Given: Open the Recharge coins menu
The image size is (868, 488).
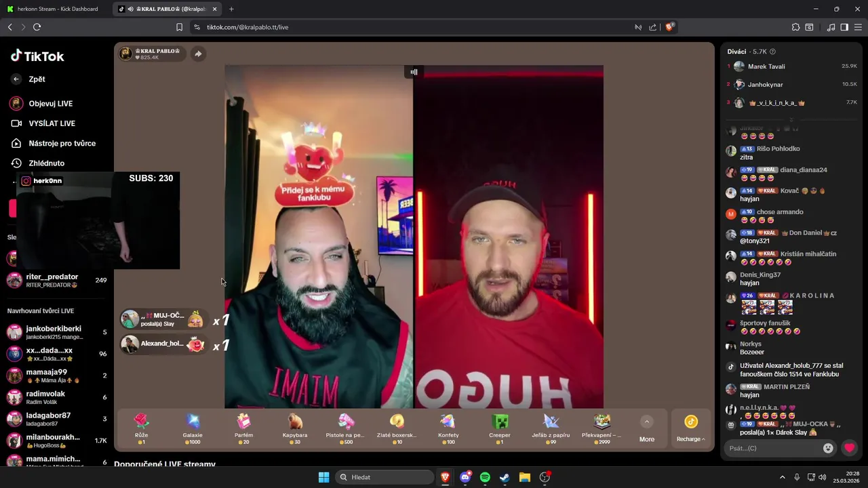Looking at the screenshot, I should click(690, 429).
